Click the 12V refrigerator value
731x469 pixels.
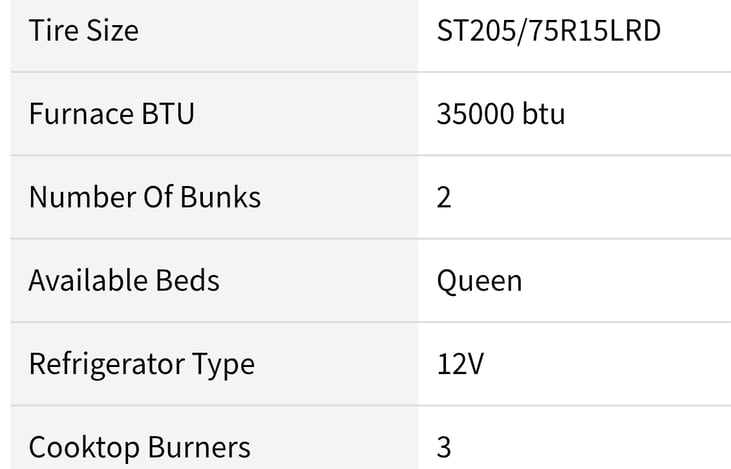coord(460,364)
